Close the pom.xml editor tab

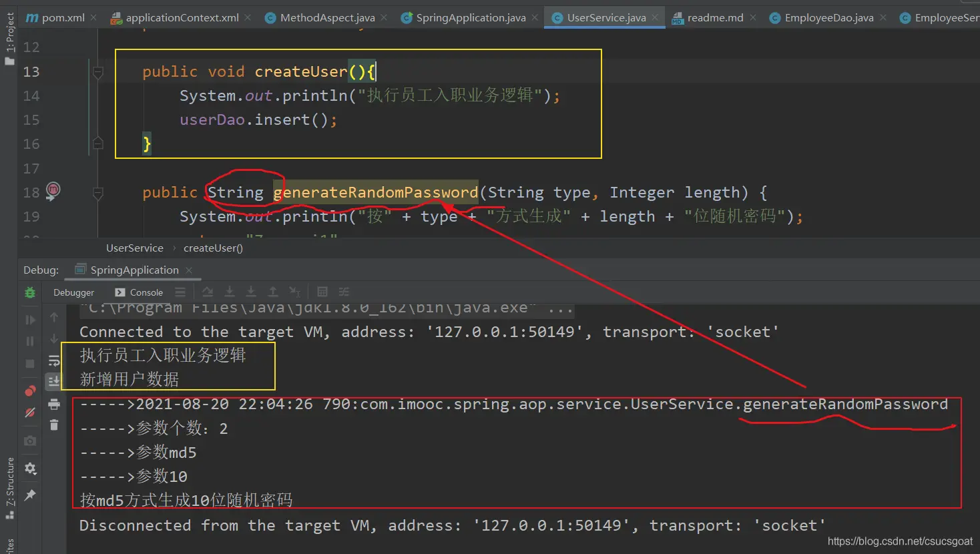(93, 18)
